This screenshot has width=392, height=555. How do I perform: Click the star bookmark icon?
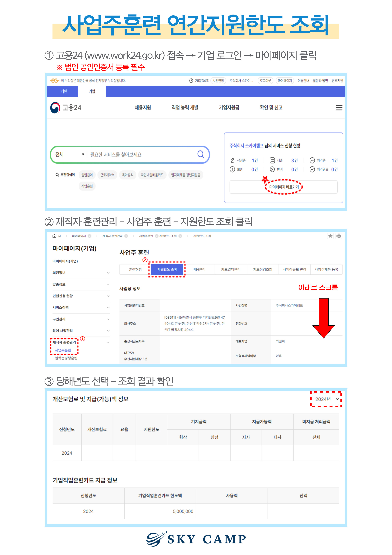[x=330, y=236]
